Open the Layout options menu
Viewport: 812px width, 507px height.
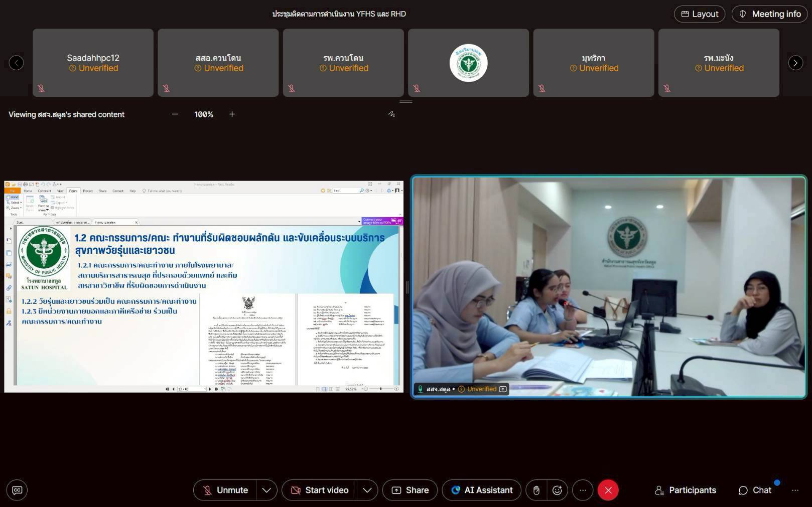point(699,14)
